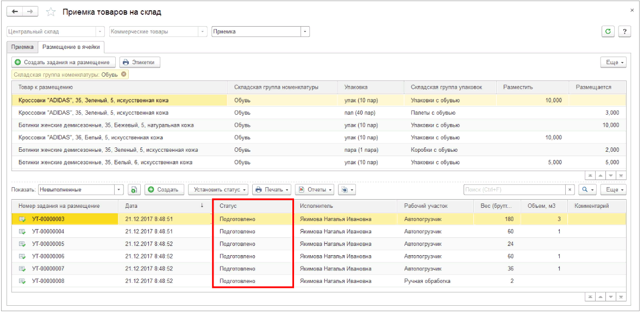Click green document icon beside Показать dropdown
This screenshot has width=644, height=315.
(134, 189)
